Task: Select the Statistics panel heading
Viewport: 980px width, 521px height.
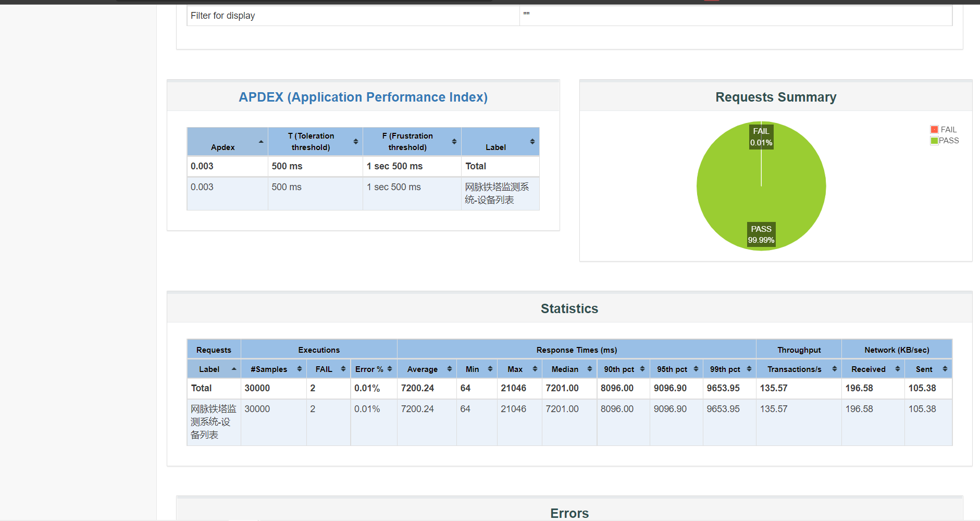Action: pyautogui.click(x=569, y=309)
